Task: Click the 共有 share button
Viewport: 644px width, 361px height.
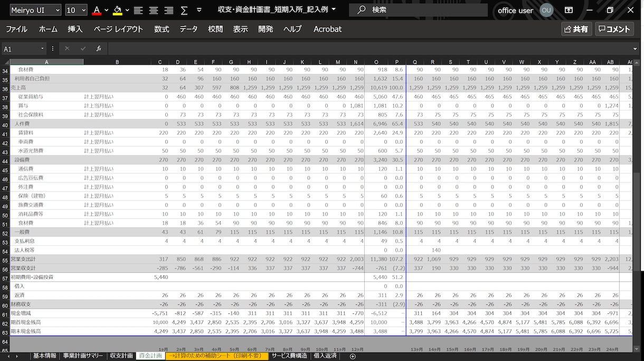Action: [x=576, y=29]
